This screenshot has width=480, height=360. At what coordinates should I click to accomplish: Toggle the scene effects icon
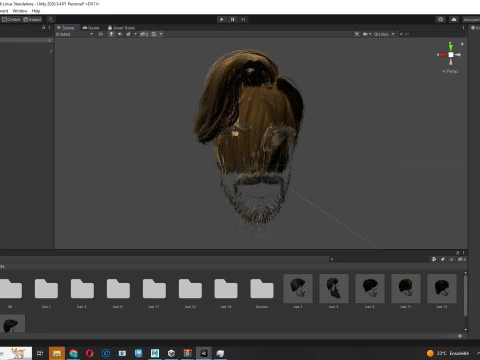(128, 34)
